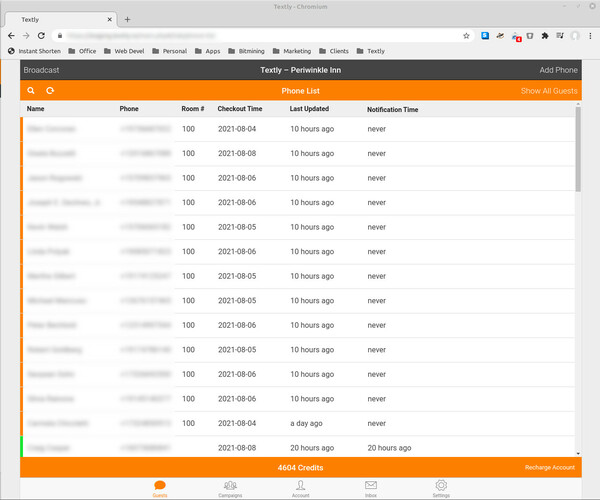600x500 pixels.
Task: Open Instant Shorten bookmark
Action: point(34,51)
